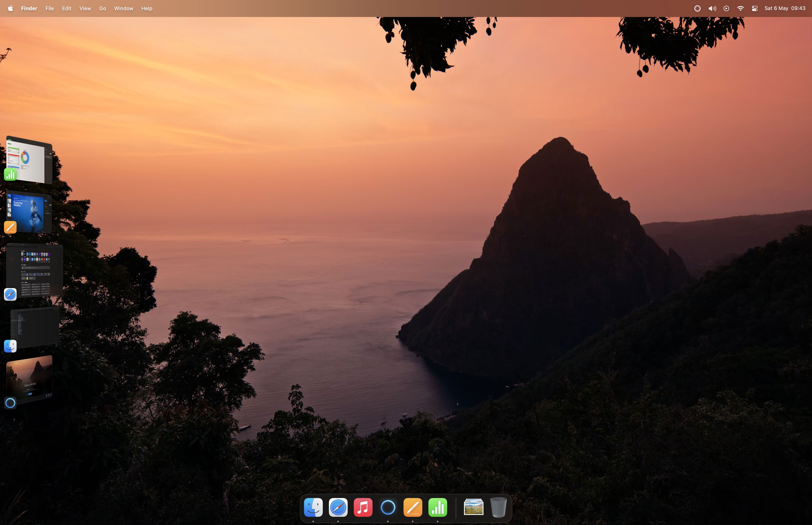The height and width of the screenshot is (525, 812).
Task: Click the blue ring app Dock icon
Action: 388,507
